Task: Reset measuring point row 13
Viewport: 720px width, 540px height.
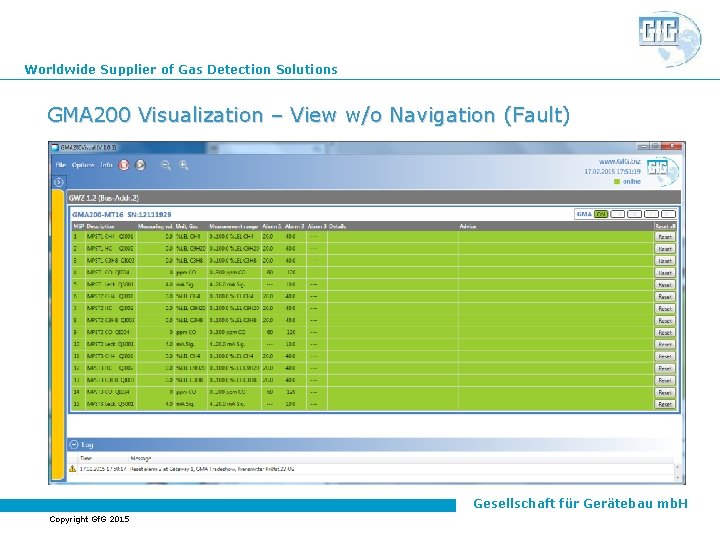Action: tap(665, 380)
